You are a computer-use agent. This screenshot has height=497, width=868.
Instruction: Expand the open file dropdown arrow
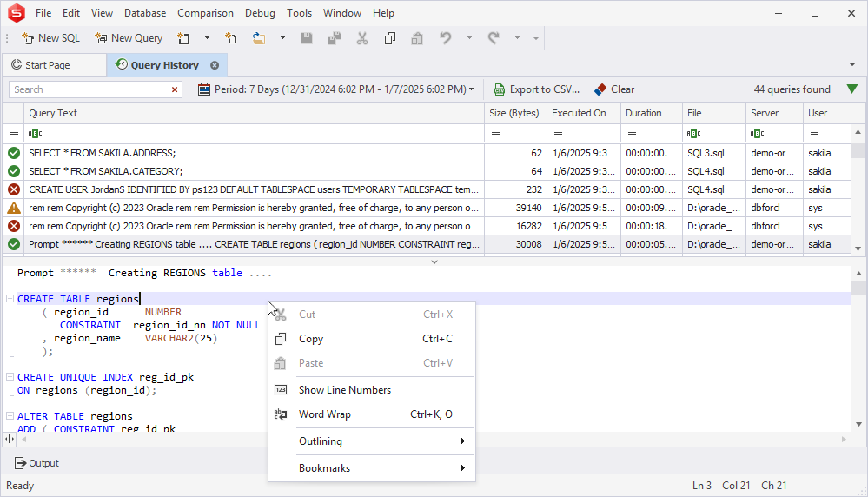tap(282, 38)
